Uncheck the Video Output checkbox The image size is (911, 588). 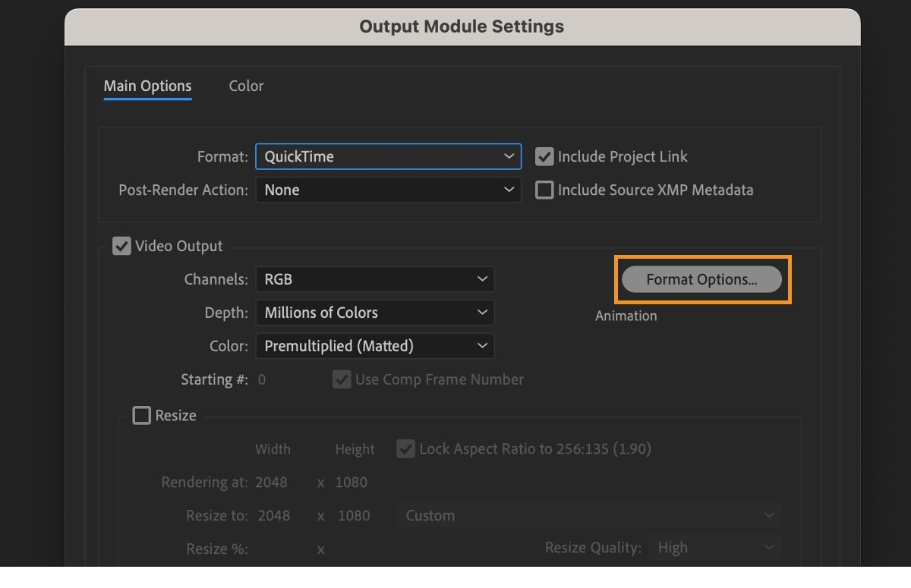(x=121, y=245)
